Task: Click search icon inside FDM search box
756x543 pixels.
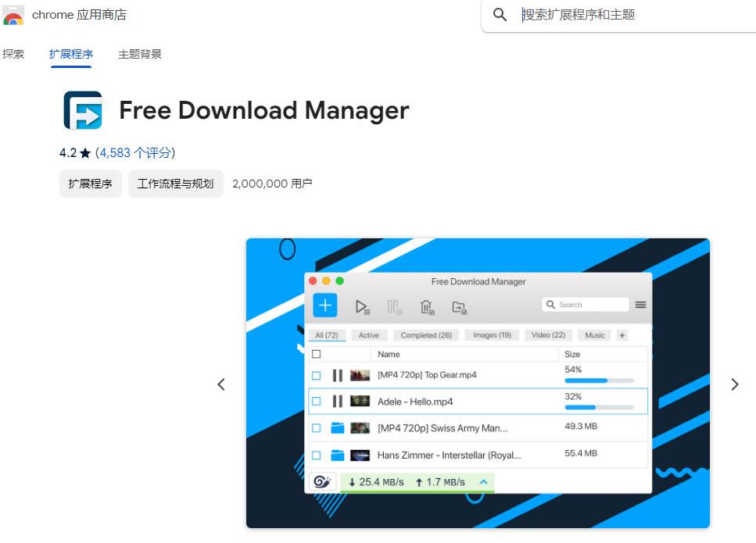Action: (x=550, y=305)
